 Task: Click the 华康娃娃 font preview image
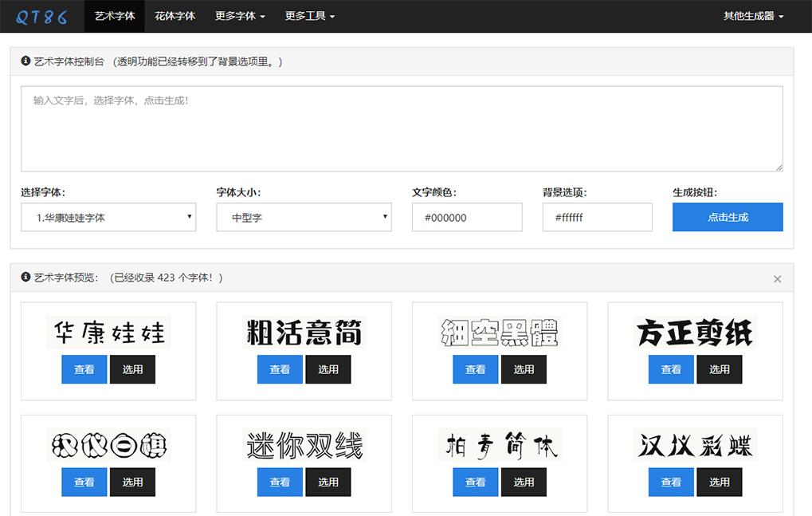pyautogui.click(x=108, y=332)
